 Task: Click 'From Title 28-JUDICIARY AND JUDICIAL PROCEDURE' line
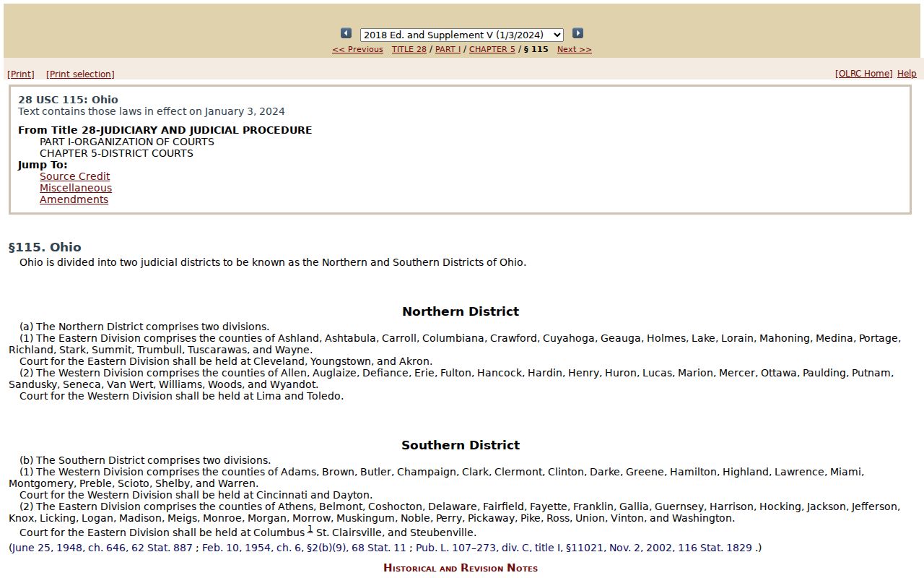(165, 130)
